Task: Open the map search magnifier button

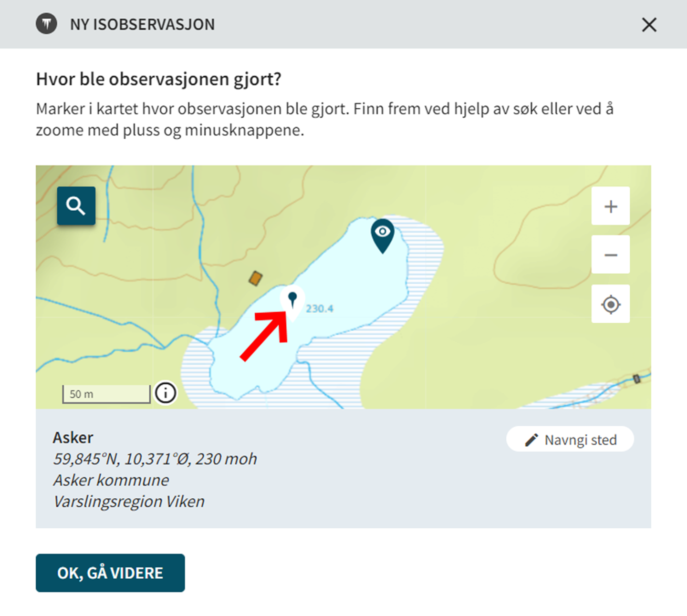Action: click(76, 206)
